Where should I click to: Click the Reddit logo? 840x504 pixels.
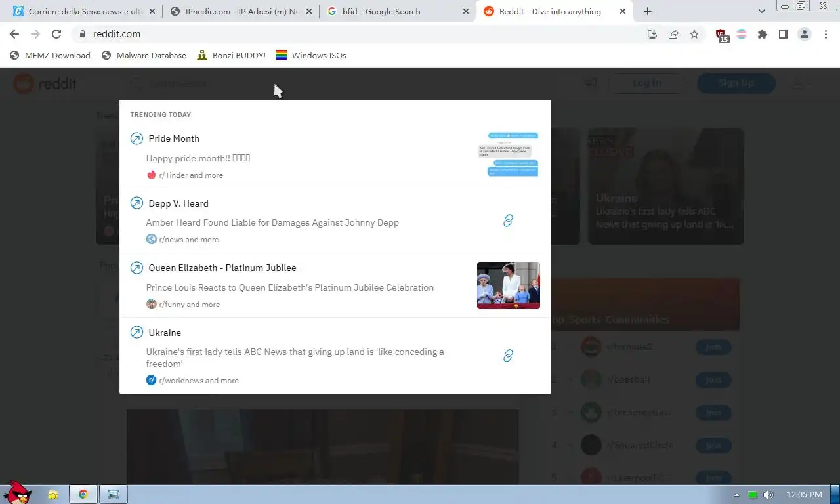click(x=45, y=83)
